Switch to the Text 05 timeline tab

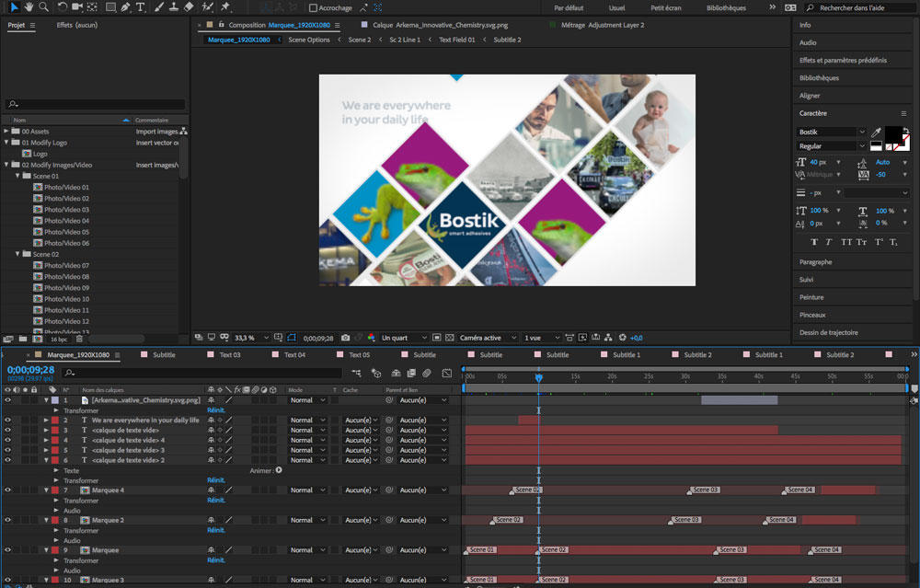(x=359, y=355)
